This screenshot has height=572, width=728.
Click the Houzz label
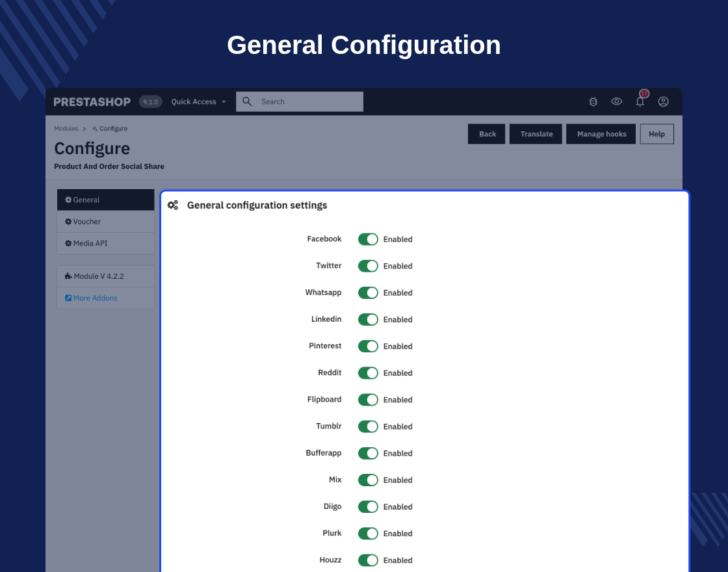(x=330, y=560)
